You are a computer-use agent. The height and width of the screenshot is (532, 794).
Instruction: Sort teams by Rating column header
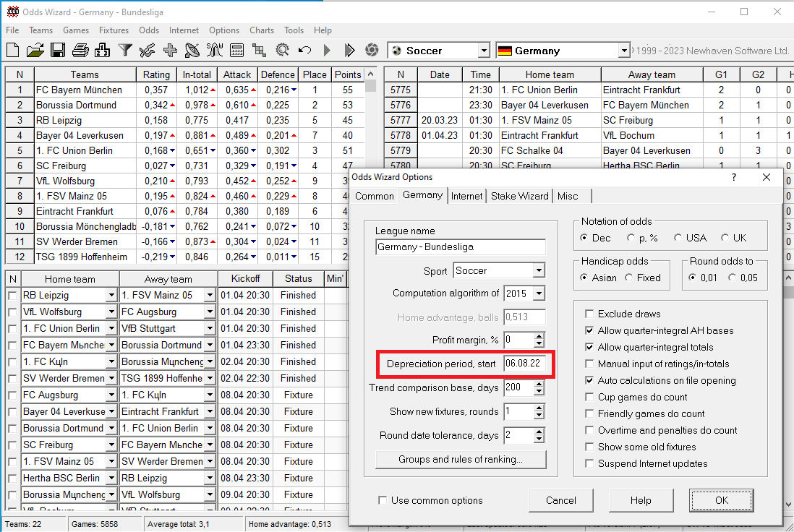(x=156, y=75)
